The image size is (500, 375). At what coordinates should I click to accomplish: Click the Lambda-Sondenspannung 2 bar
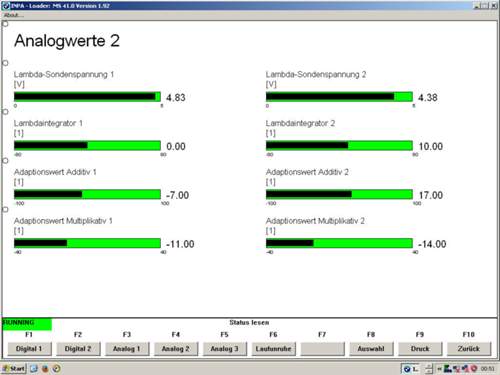339,97
